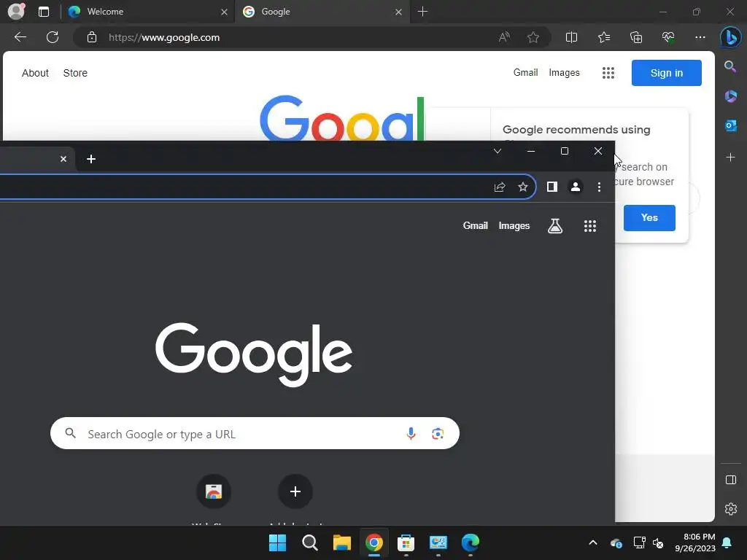Open Search Labs flask icon in Chrome
Viewport: 747px width, 560px height.
pyautogui.click(x=555, y=226)
